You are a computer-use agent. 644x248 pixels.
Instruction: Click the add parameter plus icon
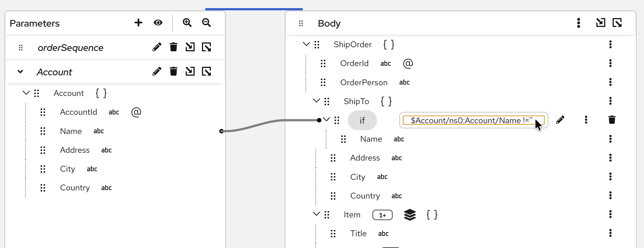pos(138,23)
